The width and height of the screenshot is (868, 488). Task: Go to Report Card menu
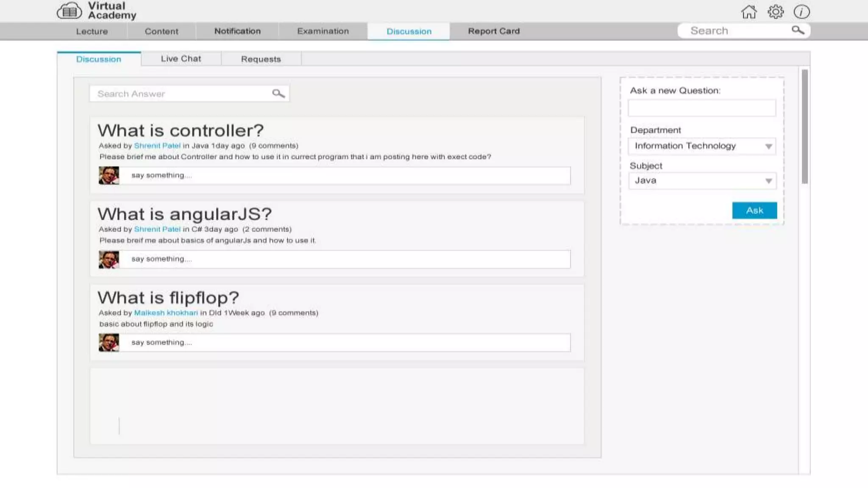493,31
